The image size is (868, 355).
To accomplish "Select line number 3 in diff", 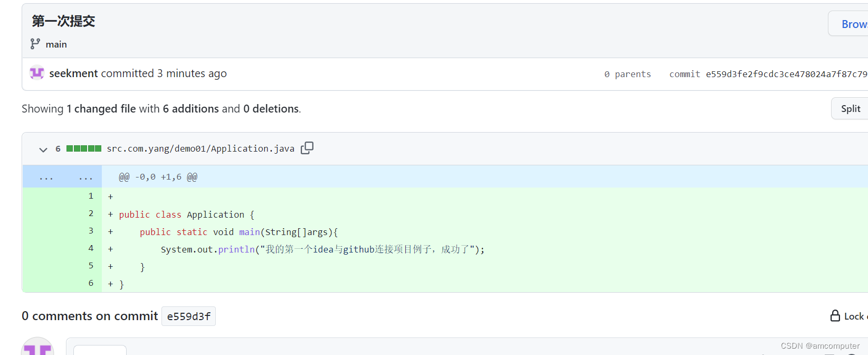I will tap(91, 231).
